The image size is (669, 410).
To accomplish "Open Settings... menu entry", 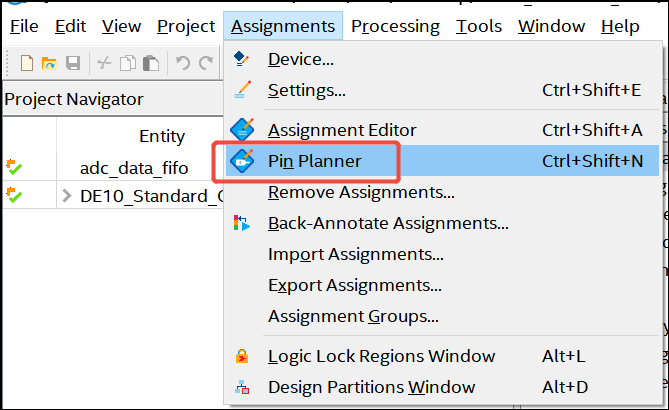I will (306, 91).
